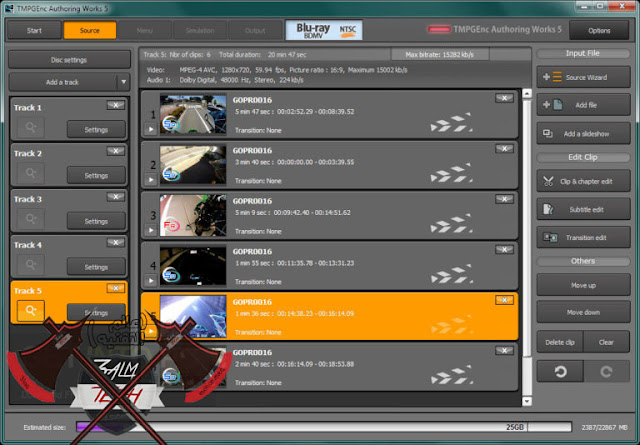Image resolution: width=640 pixels, height=445 pixels.
Task: Select clip 1 thumbnail
Action: [193, 114]
